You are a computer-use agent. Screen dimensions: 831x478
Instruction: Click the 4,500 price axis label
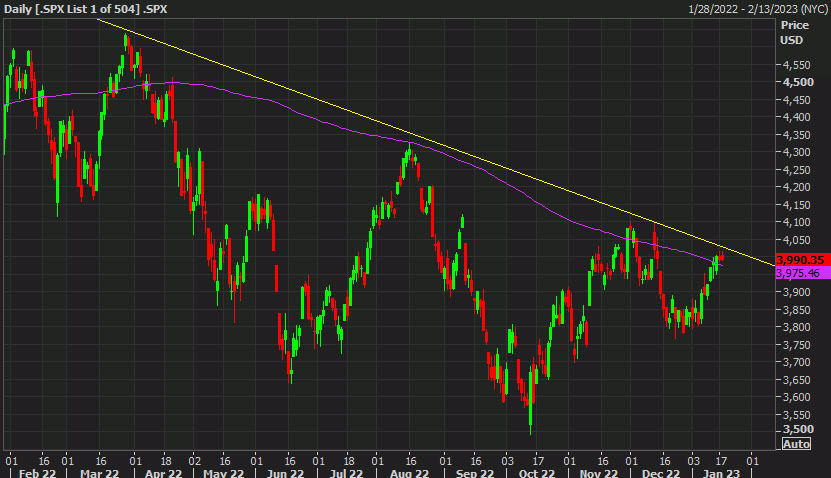(798, 82)
